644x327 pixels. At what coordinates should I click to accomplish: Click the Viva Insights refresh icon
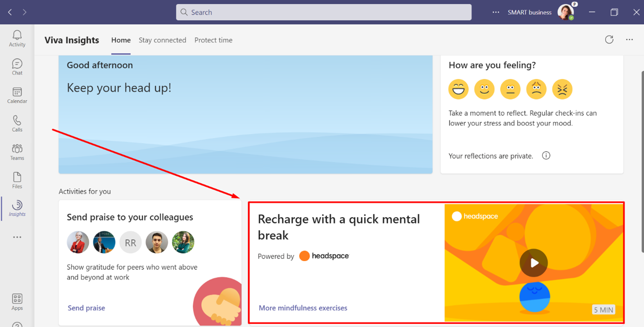609,40
